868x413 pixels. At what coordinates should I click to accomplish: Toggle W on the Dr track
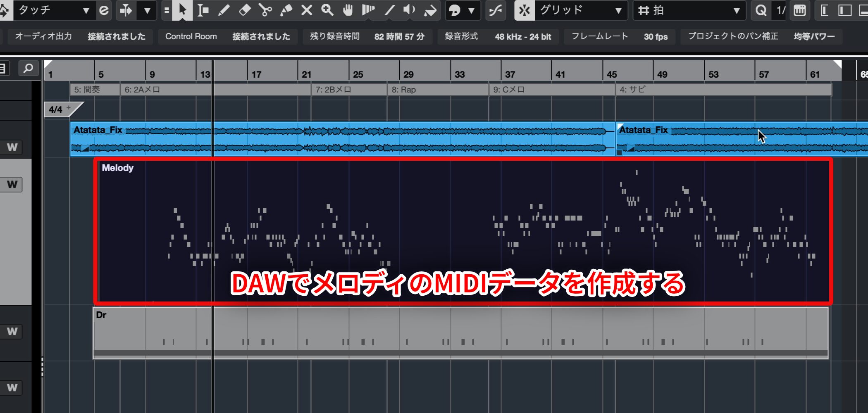pyautogui.click(x=12, y=331)
